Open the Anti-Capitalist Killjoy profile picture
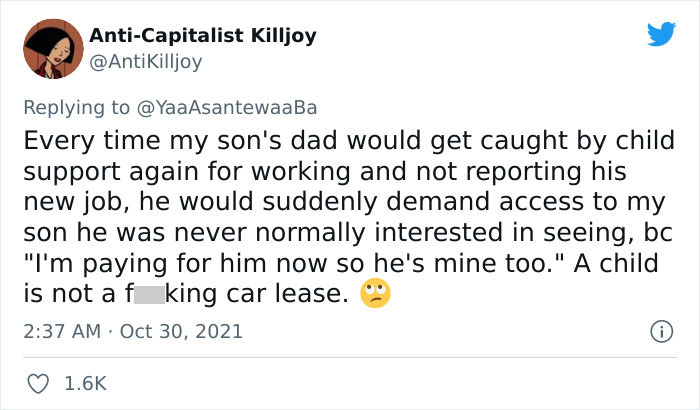This screenshot has width=700, height=410. click(54, 48)
